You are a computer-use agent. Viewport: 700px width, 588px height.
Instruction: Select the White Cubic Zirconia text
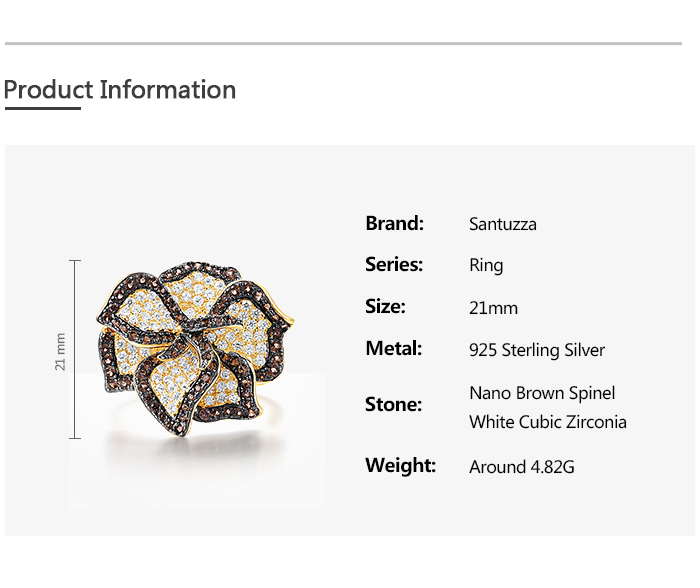pyautogui.click(x=548, y=422)
